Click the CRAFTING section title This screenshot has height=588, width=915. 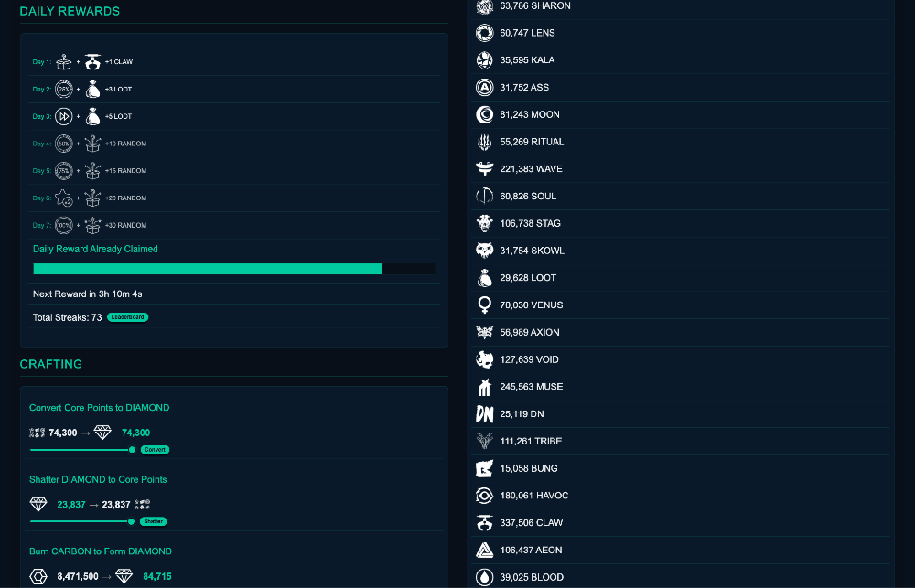click(x=51, y=364)
